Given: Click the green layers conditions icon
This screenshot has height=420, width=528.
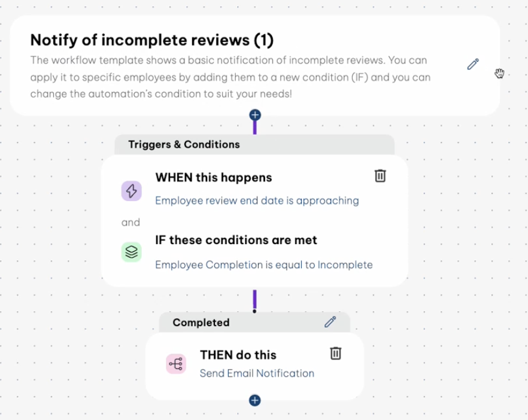Looking at the screenshot, I should pos(132,252).
